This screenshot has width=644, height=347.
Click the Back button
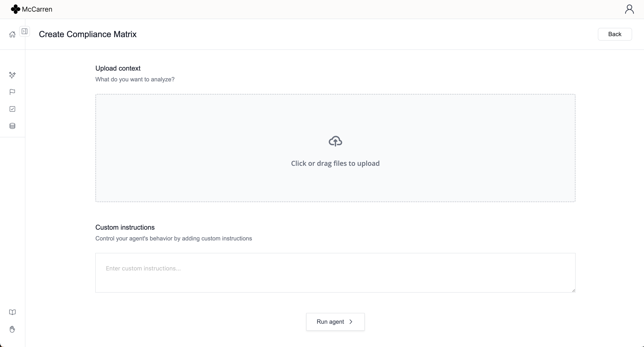click(615, 34)
